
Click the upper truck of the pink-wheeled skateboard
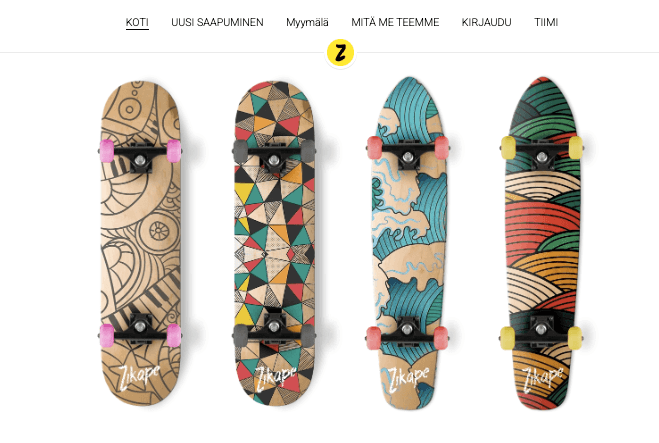[x=141, y=154]
